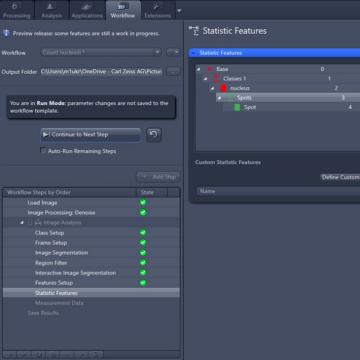Click green check status for Frame Setup
This screenshot has height=360, width=360.
coord(143,242)
